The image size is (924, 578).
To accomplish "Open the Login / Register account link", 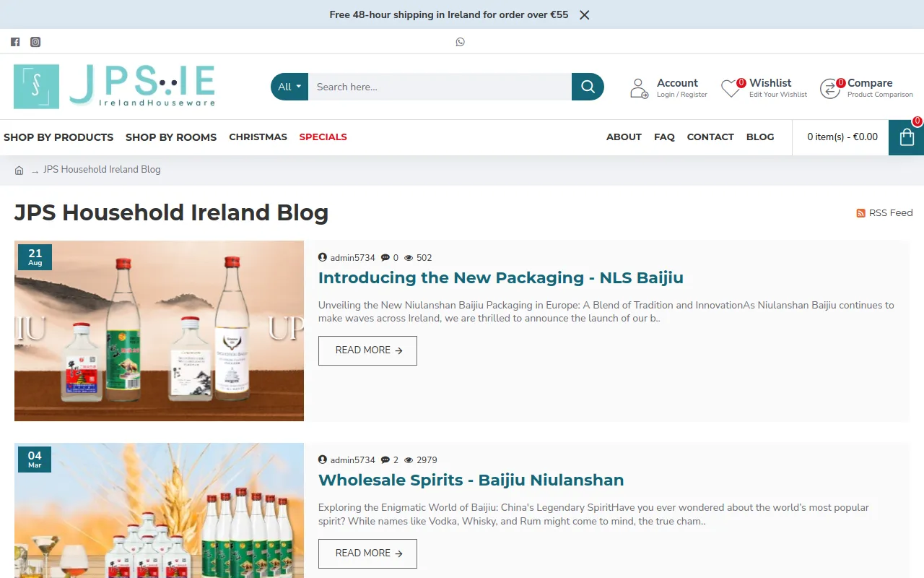I will coord(682,95).
